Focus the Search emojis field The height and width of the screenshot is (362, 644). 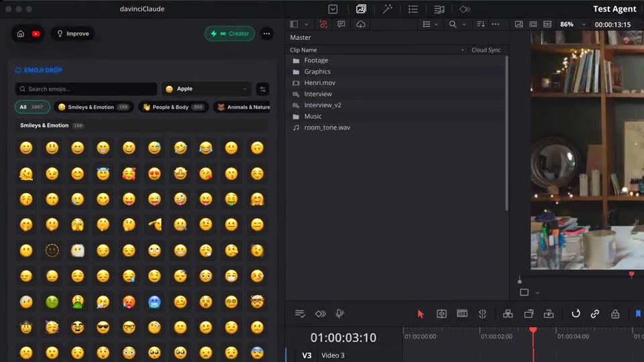tap(87, 88)
